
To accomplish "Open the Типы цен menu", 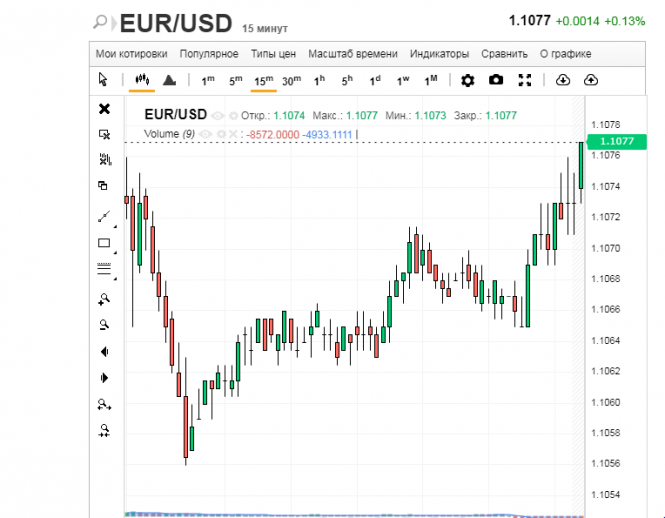I will [x=273, y=54].
